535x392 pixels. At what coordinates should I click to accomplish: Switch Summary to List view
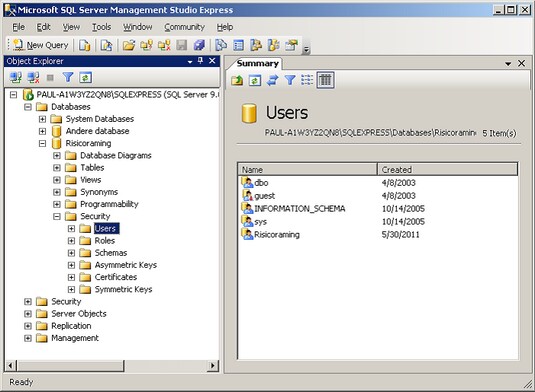(307, 80)
